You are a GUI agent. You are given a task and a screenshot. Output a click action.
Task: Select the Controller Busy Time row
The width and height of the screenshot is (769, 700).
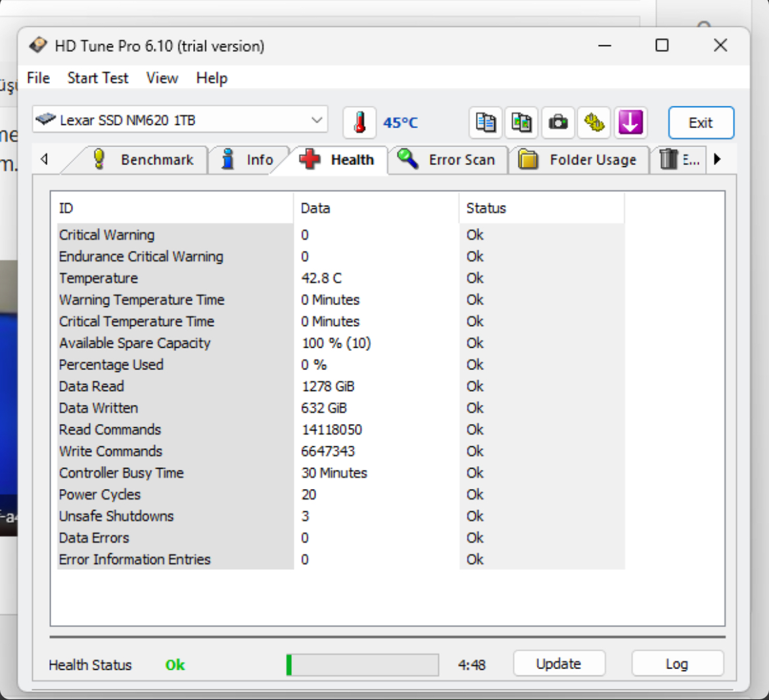coord(340,473)
